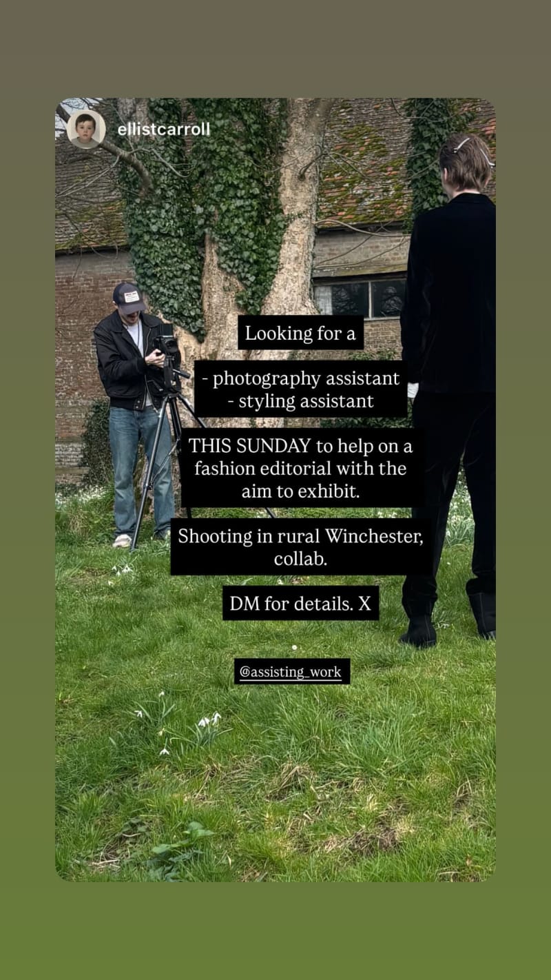Screen dimensions: 551x980
Task: Tap the photographer's navy baseball cap
Action: tap(129, 296)
